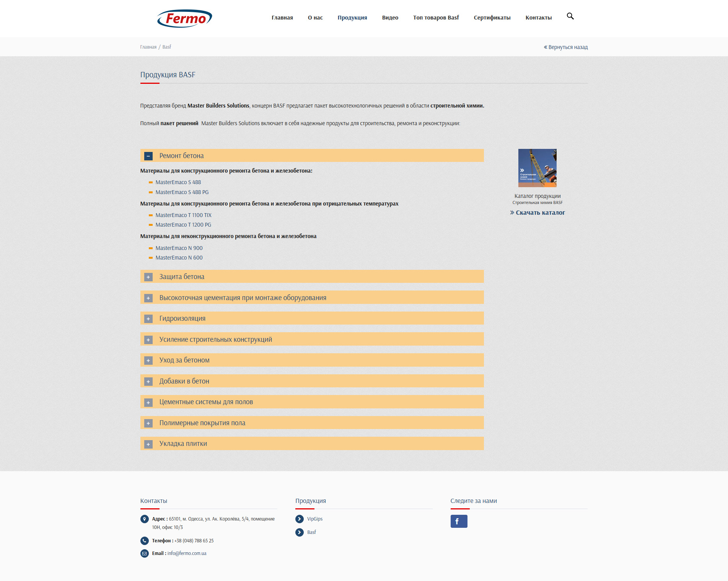The width and height of the screenshot is (728, 581).
Task: Go to the Сертификаты menu page
Action: [x=492, y=18]
